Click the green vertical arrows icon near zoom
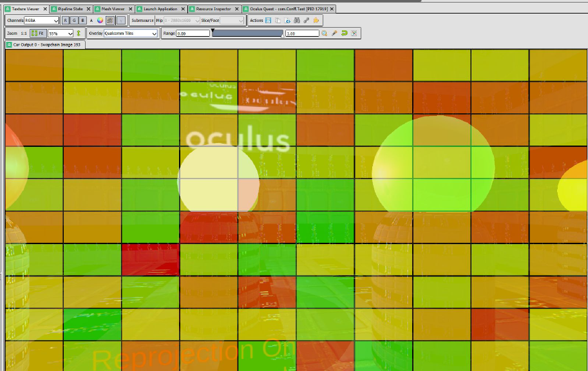Viewport: 588px width, 371px height. click(79, 33)
